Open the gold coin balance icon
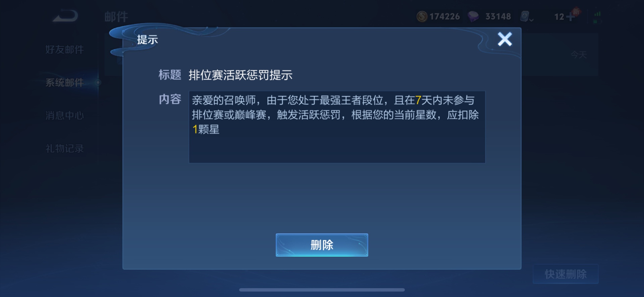Screen dimensions: 644x297 [x=422, y=16]
